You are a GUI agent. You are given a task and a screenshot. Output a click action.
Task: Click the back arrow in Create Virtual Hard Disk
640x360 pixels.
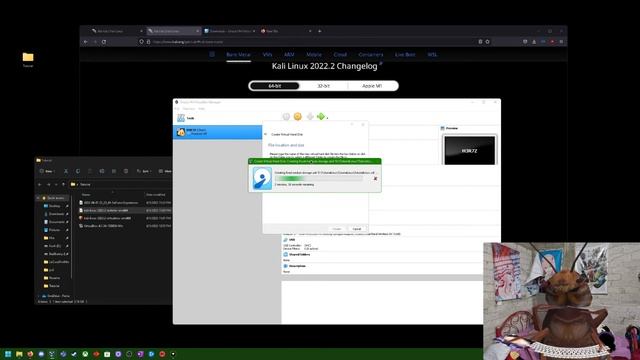[266, 134]
